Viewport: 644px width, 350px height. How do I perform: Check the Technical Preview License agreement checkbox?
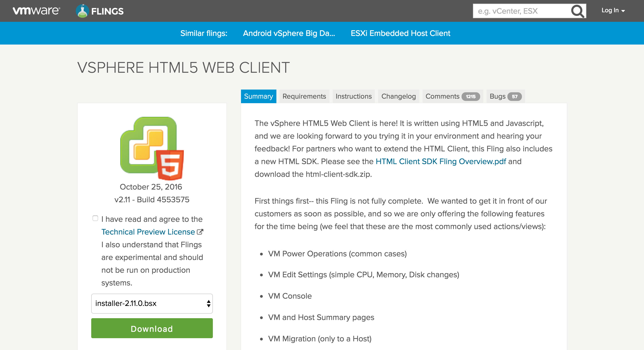click(95, 218)
